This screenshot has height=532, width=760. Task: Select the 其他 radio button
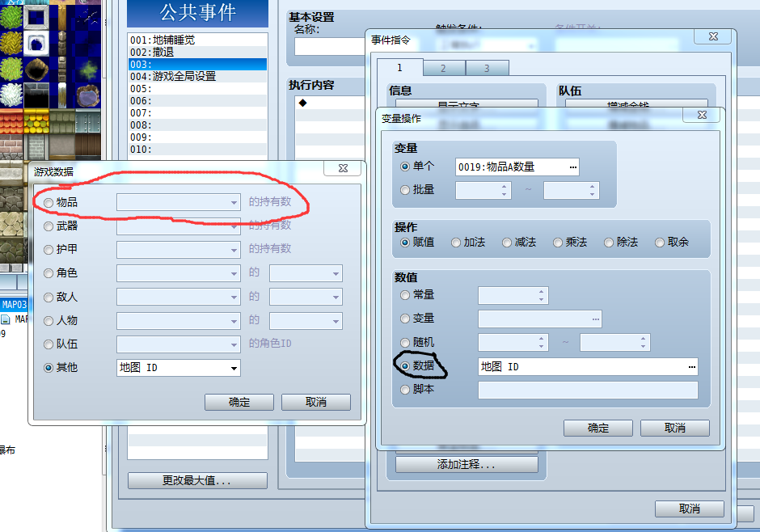click(x=49, y=368)
